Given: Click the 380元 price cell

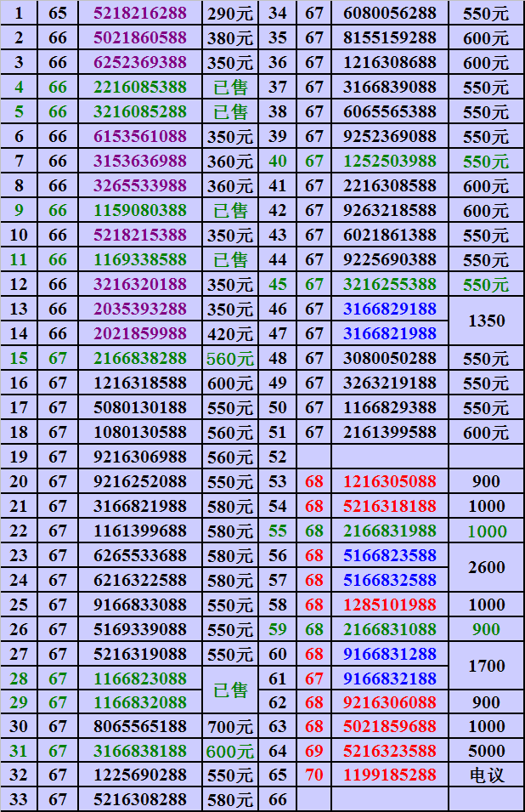Looking at the screenshot, I should coord(230,37).
